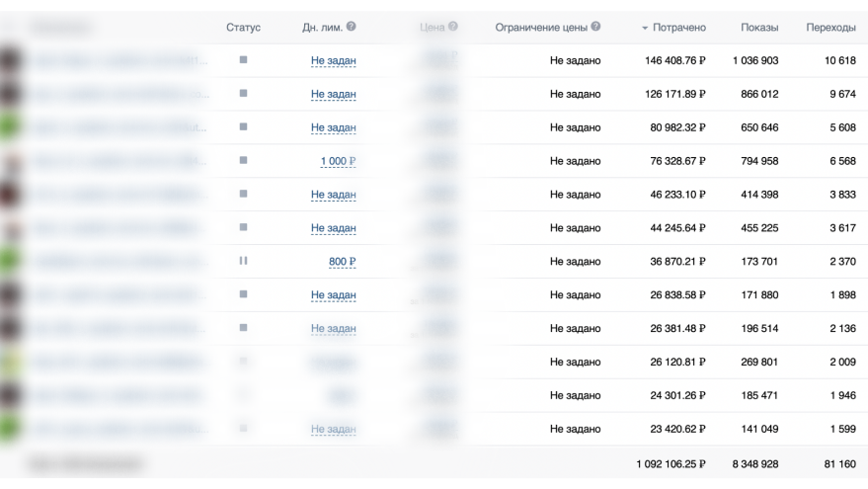
Task: Click impressions value 1 036 903
Action: [755, 60]
